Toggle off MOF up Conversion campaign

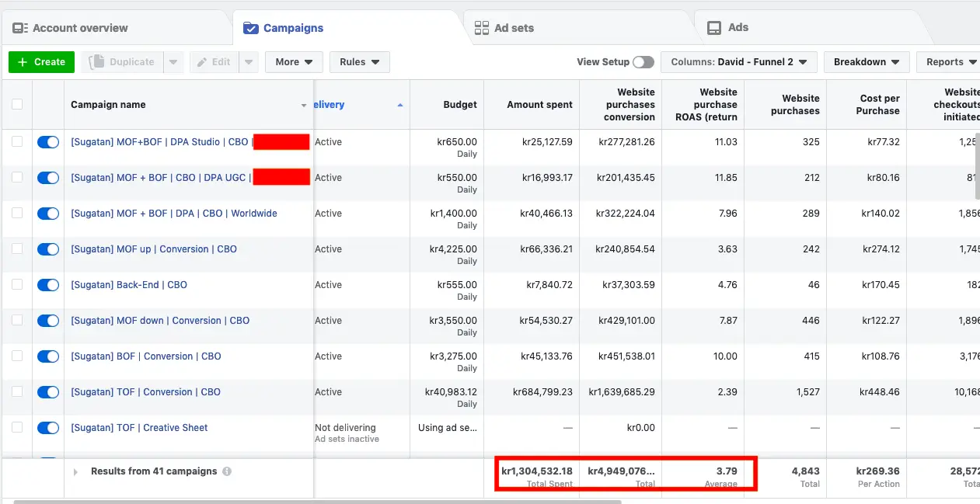tap(48, 249)
